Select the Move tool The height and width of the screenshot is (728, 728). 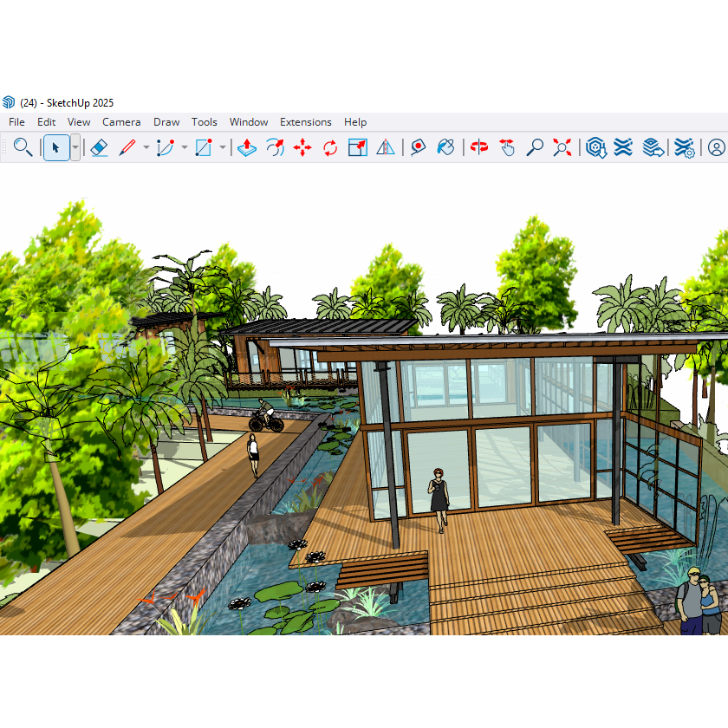[302, 147]
